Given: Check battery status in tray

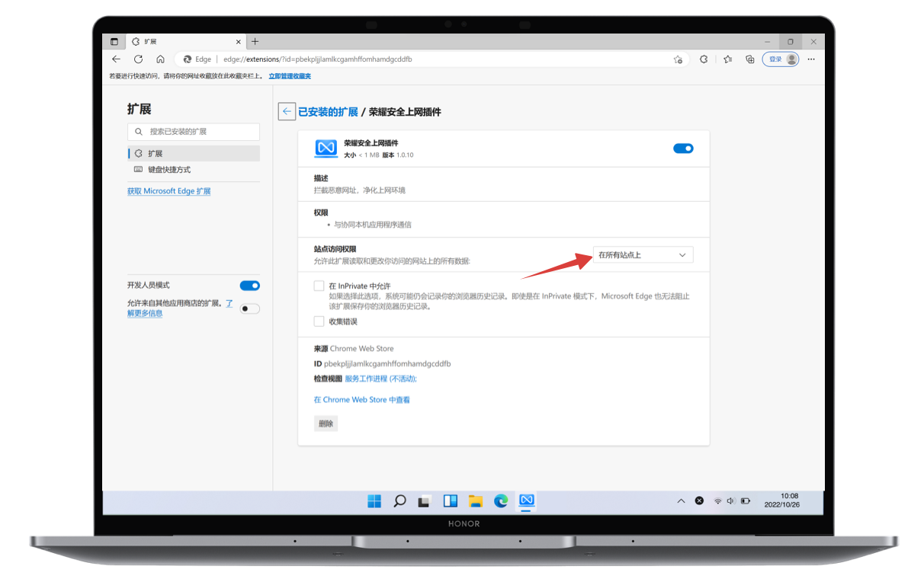Looking at the screenshot, I should point(746,501).
